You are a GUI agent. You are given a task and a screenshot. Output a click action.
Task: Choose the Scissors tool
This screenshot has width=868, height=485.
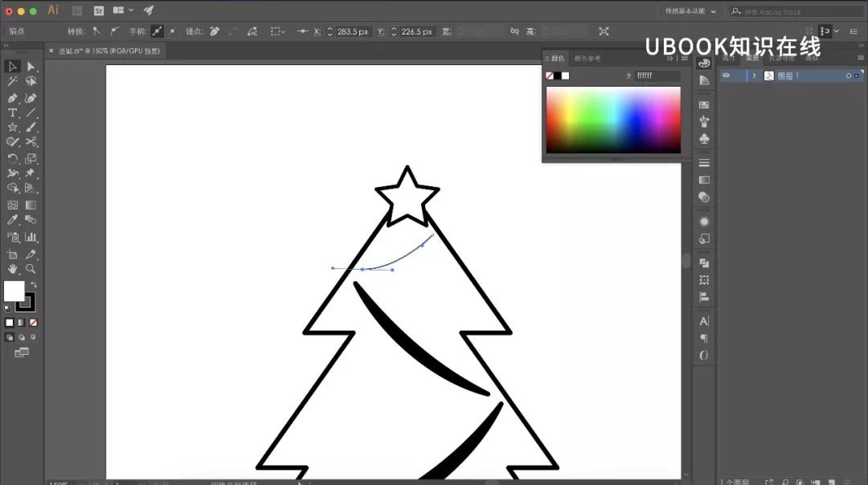[31, 142]
